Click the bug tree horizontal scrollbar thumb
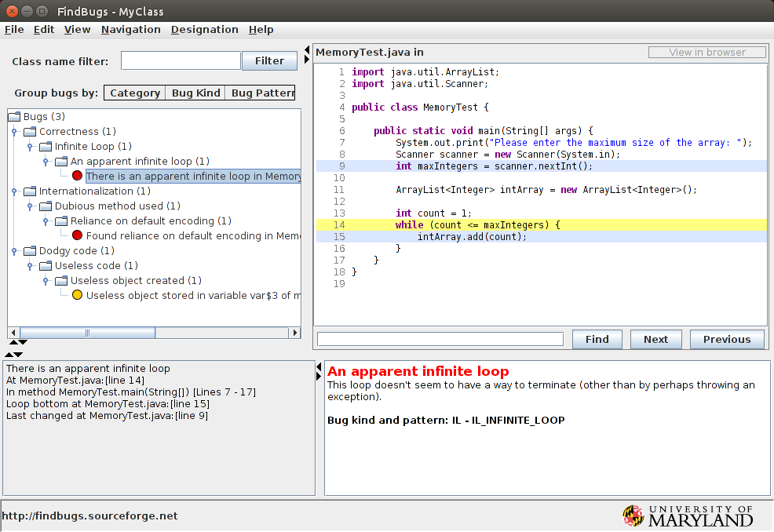 [87, 333]
